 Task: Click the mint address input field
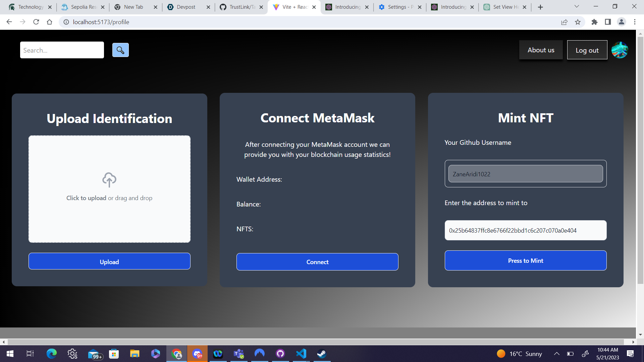coord(525,230)
